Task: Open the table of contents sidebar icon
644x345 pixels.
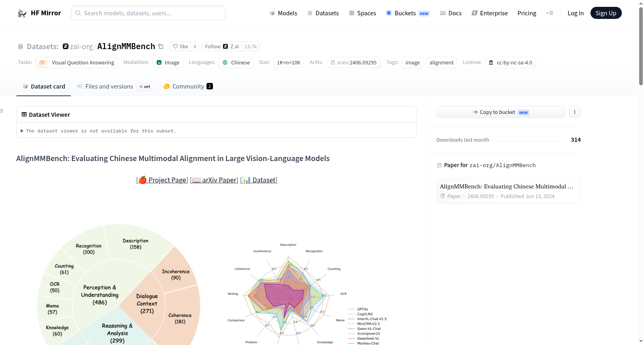Action: click(2, 111)
